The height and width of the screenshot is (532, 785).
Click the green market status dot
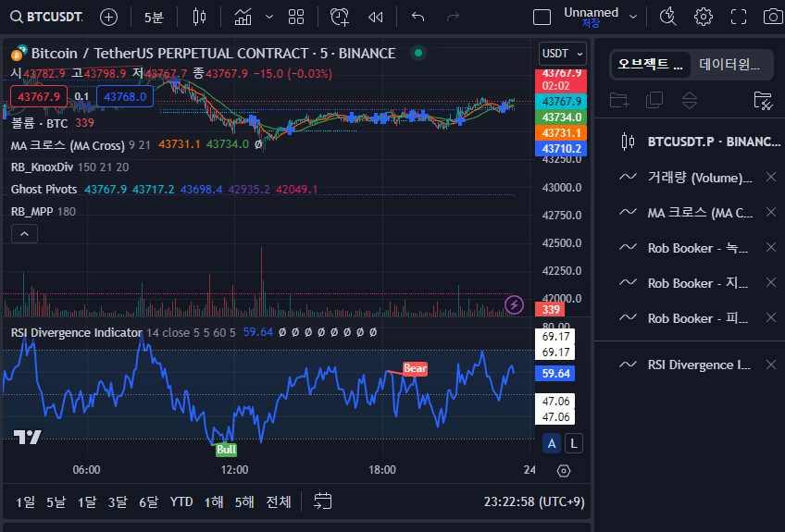click(x=418, y=53)
